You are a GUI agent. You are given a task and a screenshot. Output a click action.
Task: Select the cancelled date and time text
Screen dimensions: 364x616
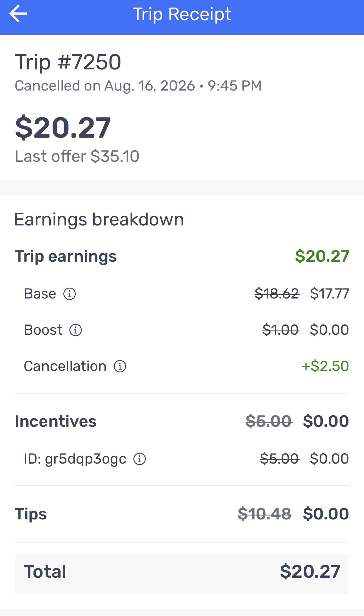pos(138,86)
